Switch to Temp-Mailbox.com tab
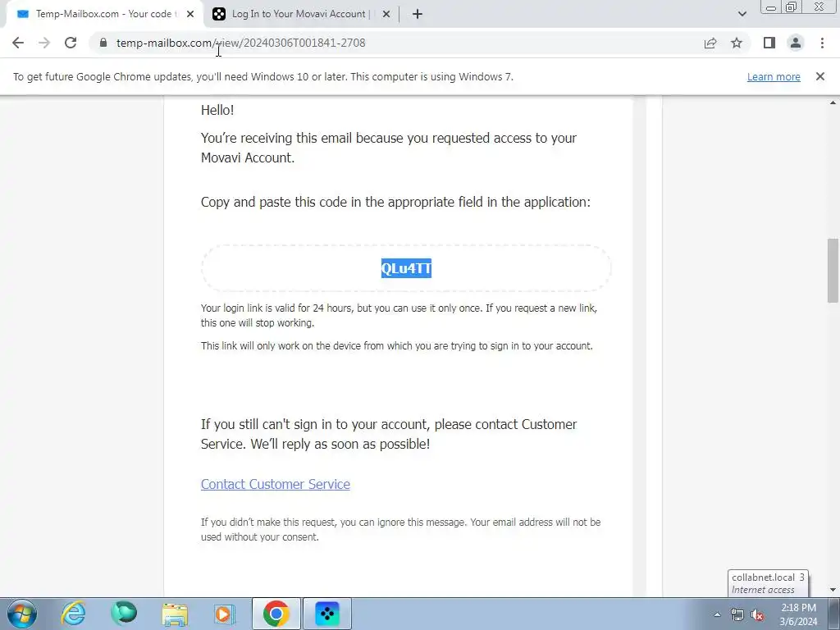This screenshot has height=630, width=840. tap(104, 14)
